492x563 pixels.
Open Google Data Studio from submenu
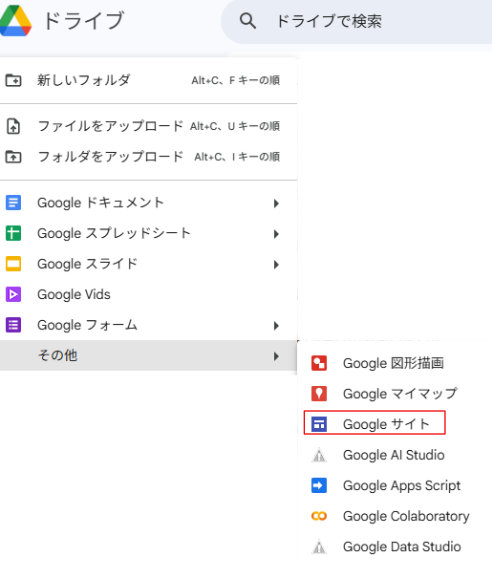(394, 546)
